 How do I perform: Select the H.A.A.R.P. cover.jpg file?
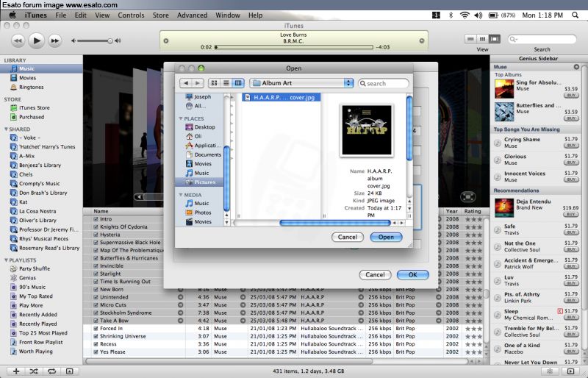pos(282,97)
